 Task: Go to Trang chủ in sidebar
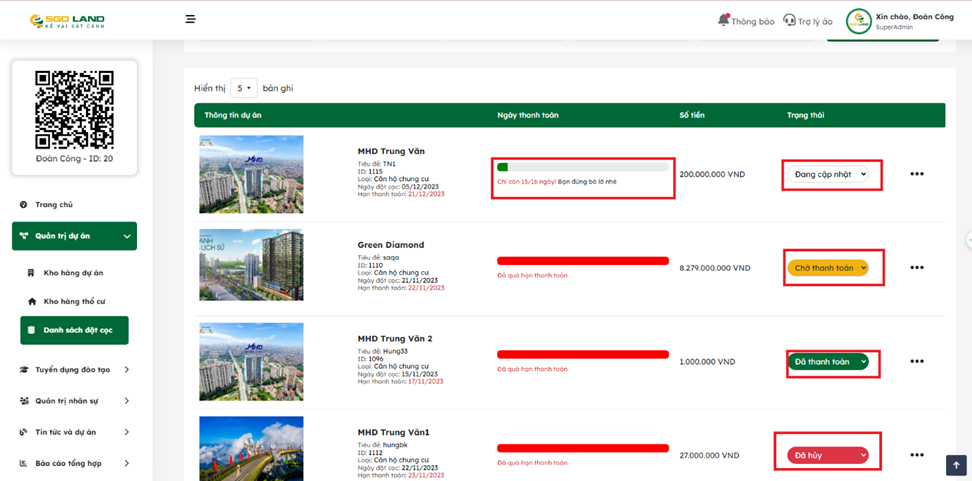pyautogui.click(x=54, y=205)
